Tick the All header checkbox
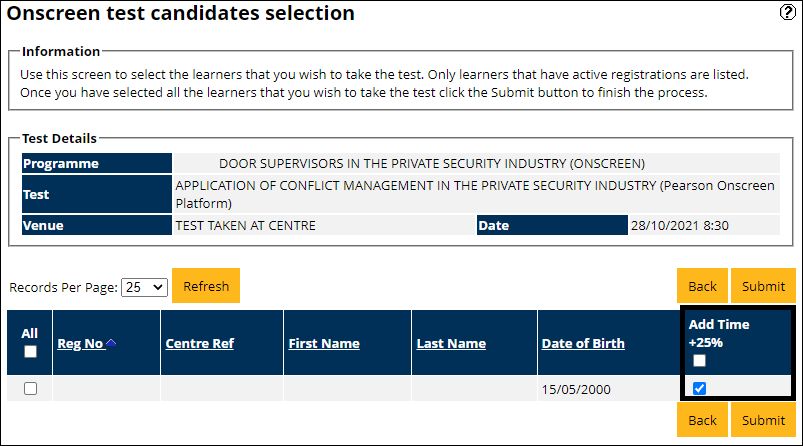This screenshot has width=803, height=446. click(x=30, y=352)
